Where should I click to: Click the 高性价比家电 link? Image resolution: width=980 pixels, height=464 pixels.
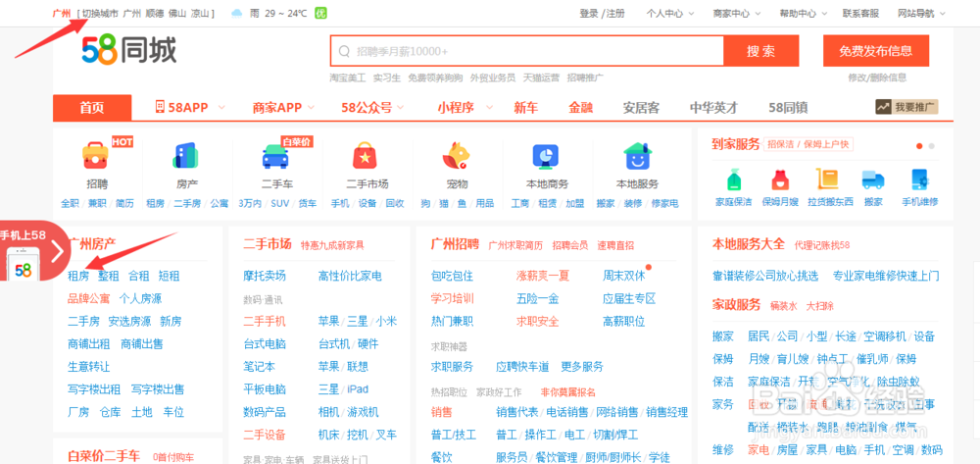[x=350, y=276]
